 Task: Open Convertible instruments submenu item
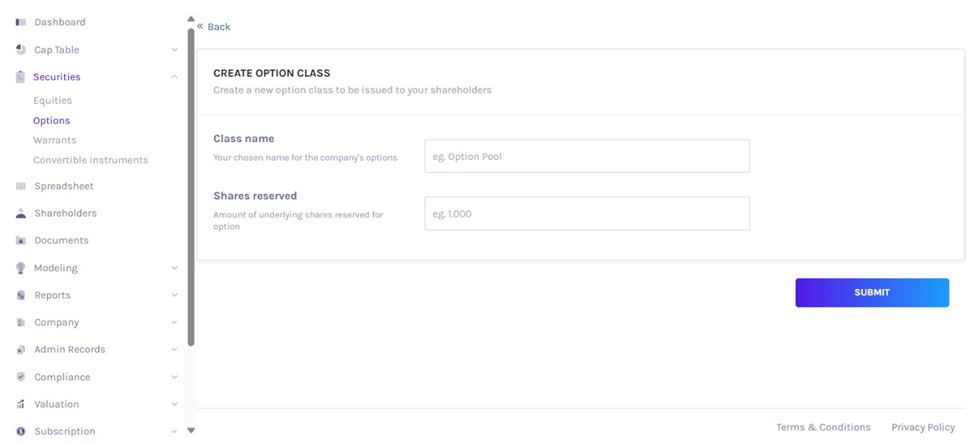pyautogui.click(x=90, y=160)
